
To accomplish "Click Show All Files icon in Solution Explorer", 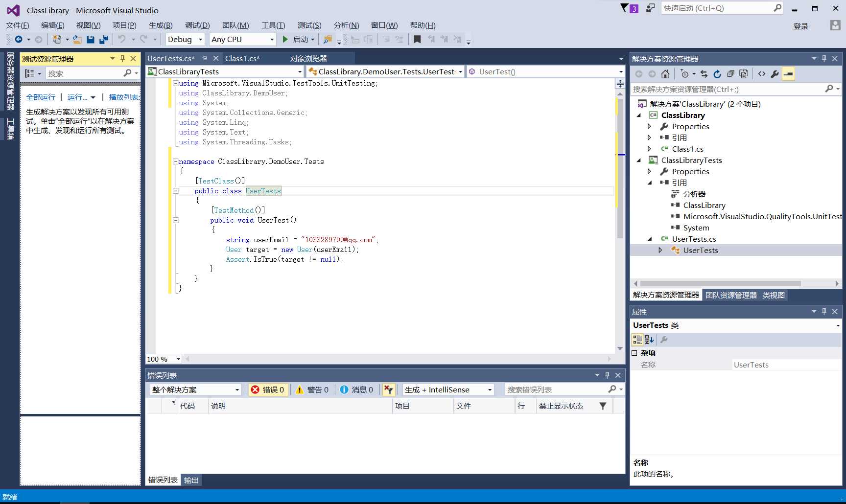I will (x=744, y=74).
